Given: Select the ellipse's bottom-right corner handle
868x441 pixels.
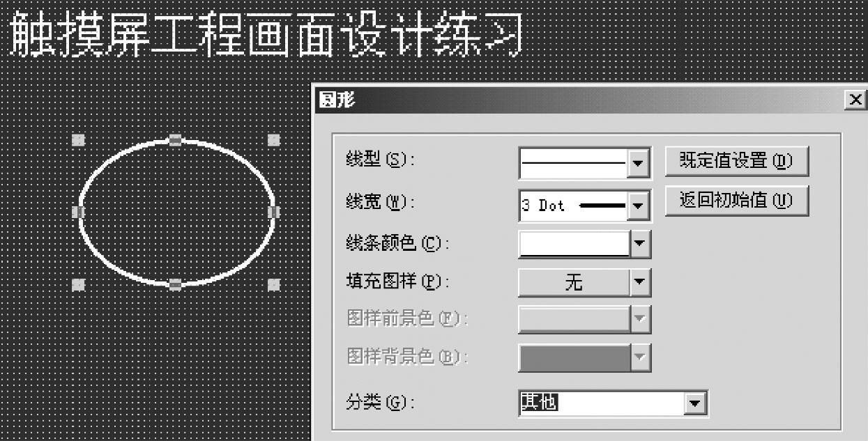Looking at the screenshot, I should (x=274, y=284).
